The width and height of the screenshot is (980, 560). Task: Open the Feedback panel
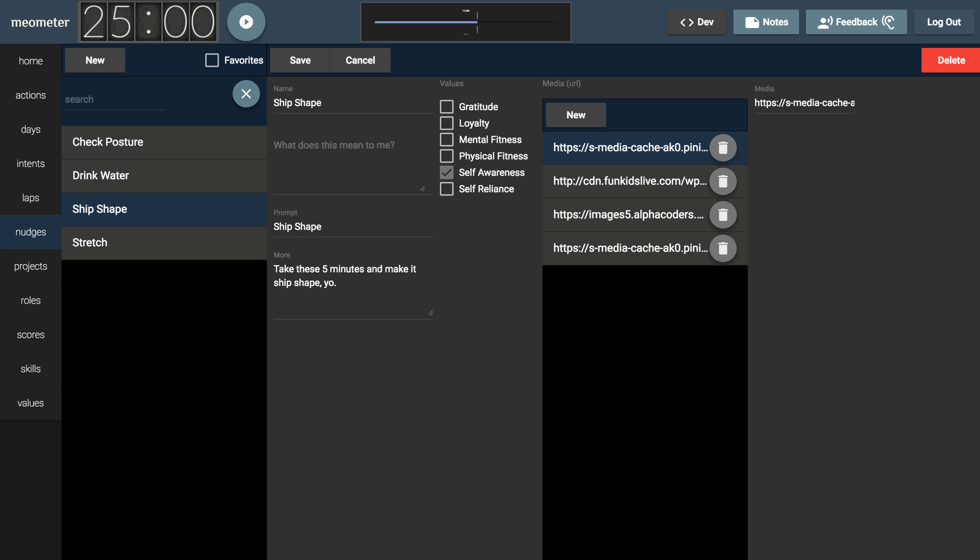coord(856,22)
